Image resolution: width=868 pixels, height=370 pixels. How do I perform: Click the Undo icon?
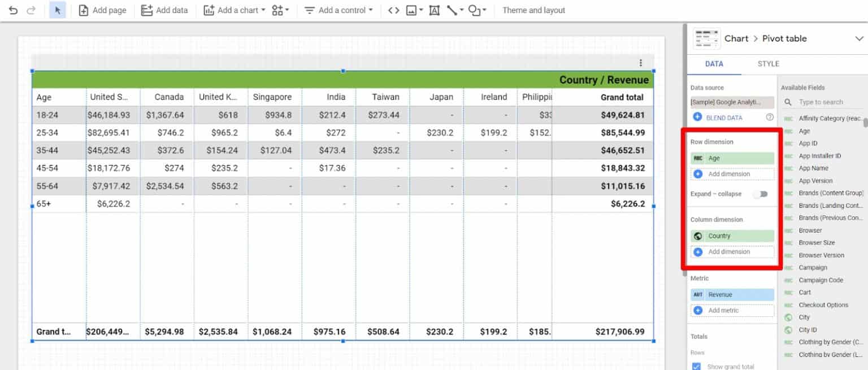click(x=12, y=10)
